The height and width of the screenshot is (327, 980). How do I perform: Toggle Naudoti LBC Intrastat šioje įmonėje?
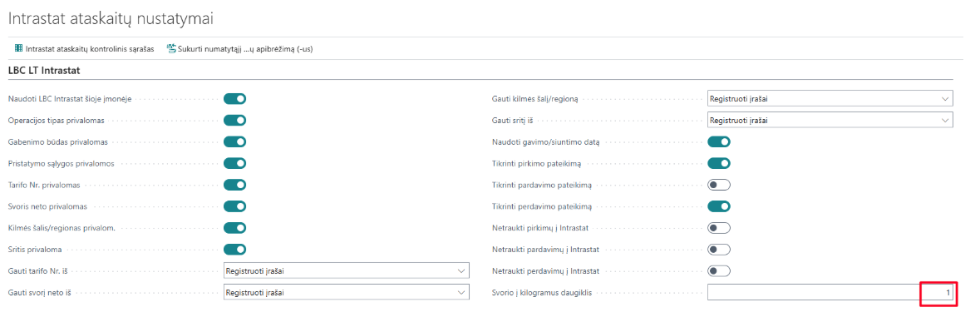(235, 99)
